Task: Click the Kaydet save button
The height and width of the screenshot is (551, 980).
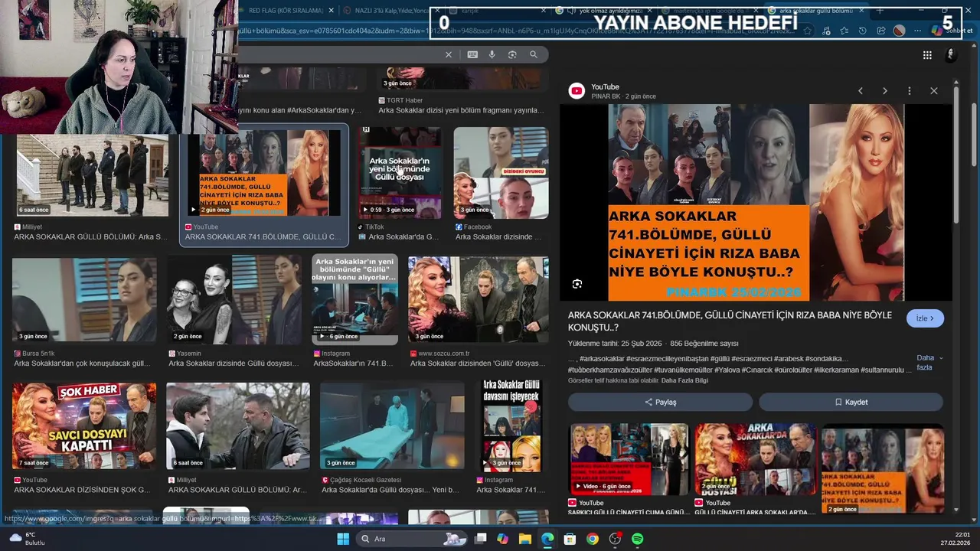Action: coord(851,402)
